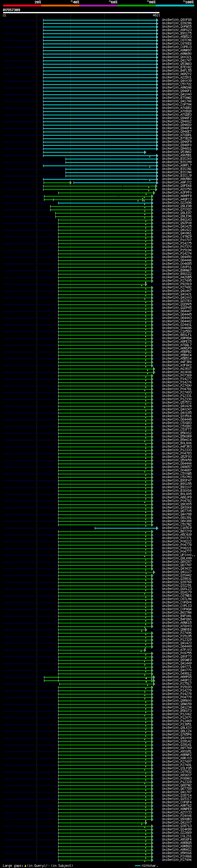The image size is (197, 868).
Task: Select hit label UniRef100_P10707
Action: [x=176, y=240]
